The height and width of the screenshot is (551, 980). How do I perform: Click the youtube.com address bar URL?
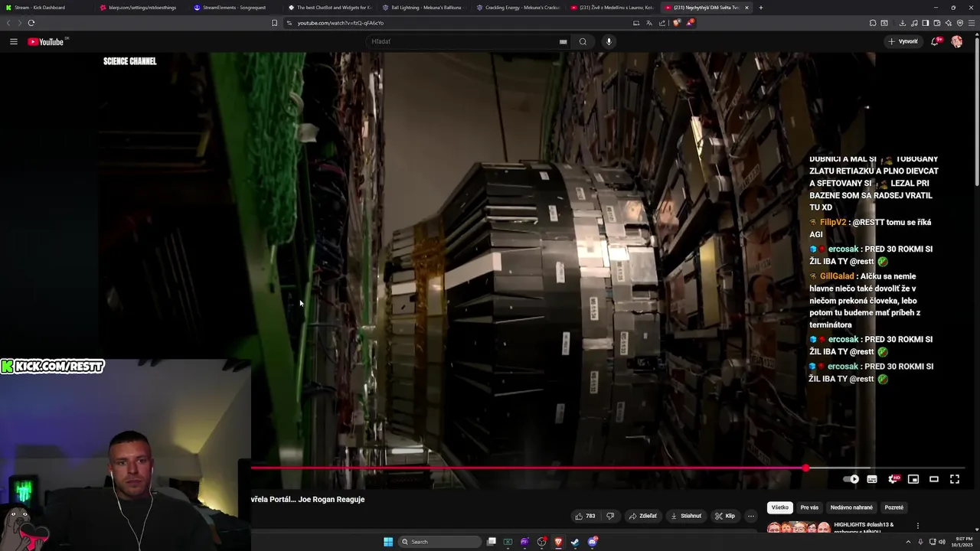click(341, 23)
